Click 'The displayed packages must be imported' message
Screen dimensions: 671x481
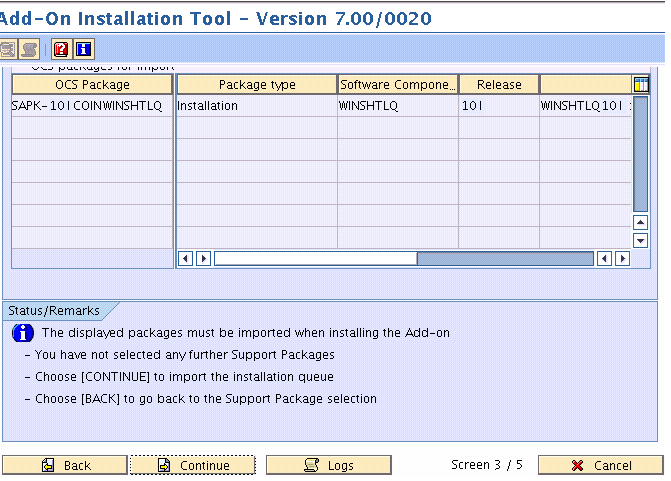point(246,333)
